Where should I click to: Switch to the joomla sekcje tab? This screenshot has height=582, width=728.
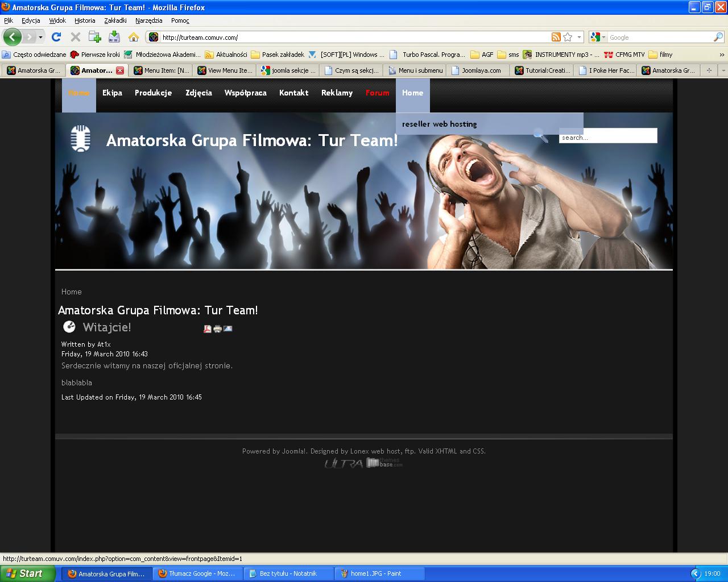pyautogui.click(x=288, y=70)
